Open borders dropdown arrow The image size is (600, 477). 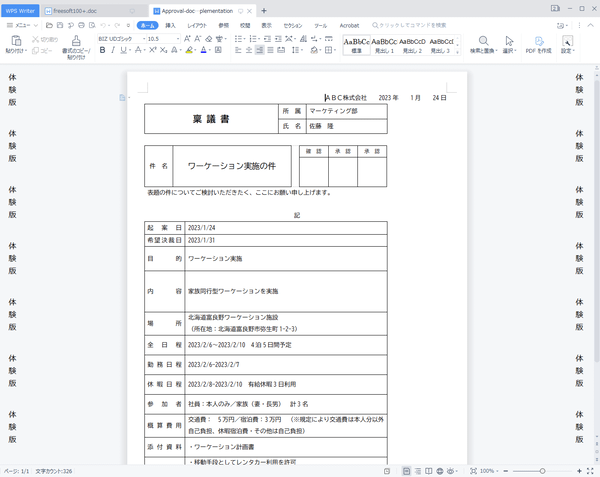click(x=335, y=50)
